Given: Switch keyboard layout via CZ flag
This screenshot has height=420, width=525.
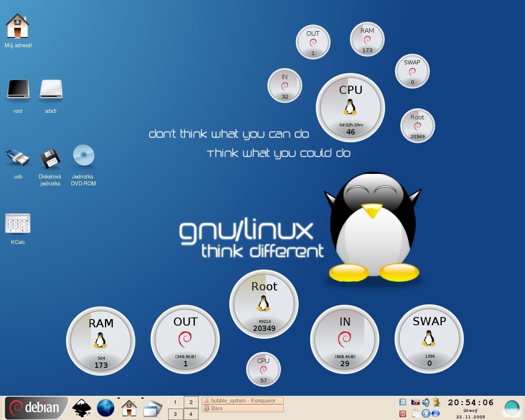Looking at the screenshot, I should click(x=415, y=402).
